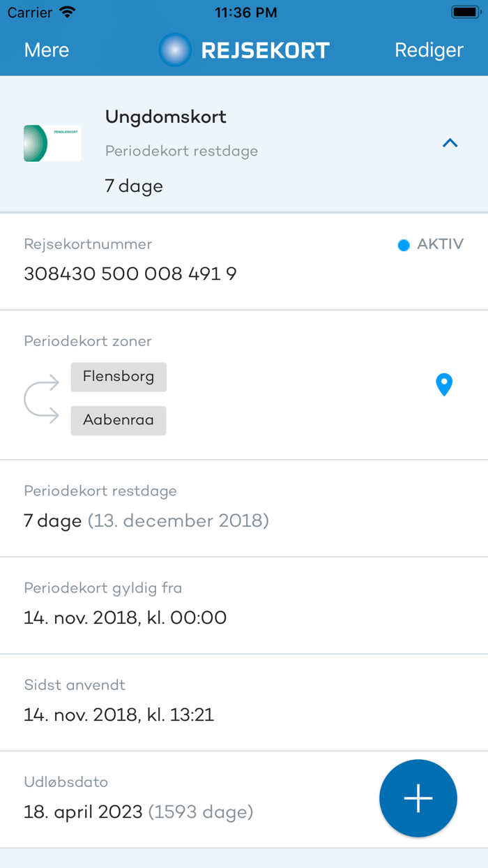Tap the rejsekortnummer 308430 500 008 491 9
The height and width of the screenshot is (868, 488).
(130, 274)
